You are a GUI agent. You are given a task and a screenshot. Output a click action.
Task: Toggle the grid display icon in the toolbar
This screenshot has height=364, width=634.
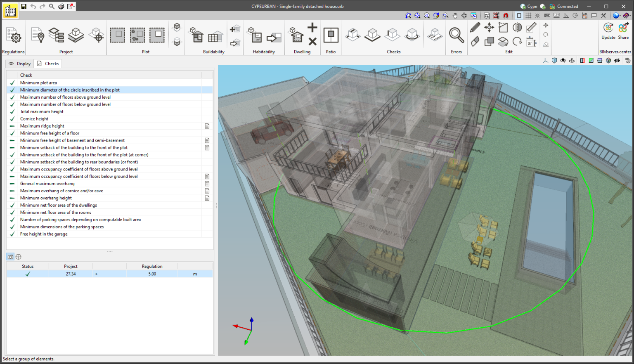tap(528, 15)
